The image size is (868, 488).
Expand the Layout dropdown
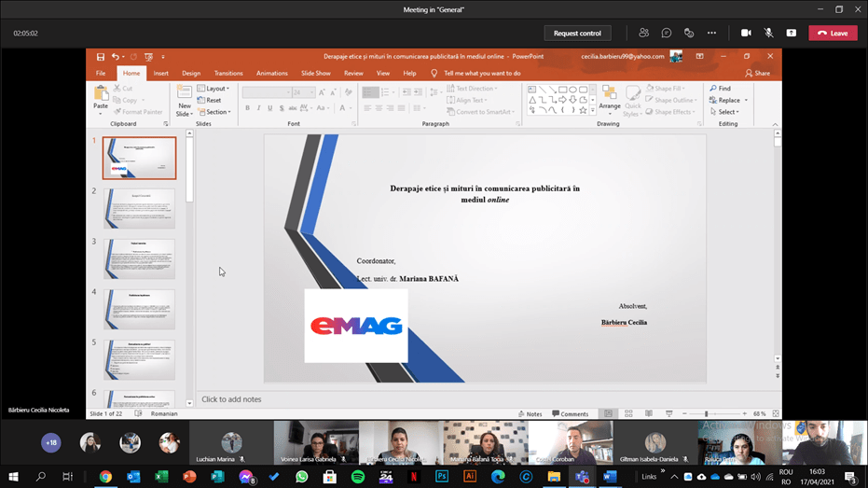point(216,89)
